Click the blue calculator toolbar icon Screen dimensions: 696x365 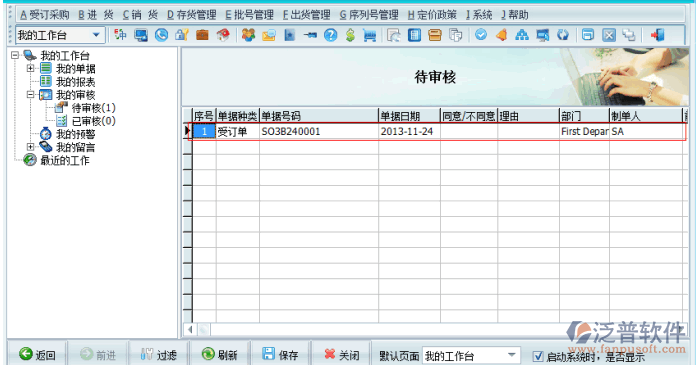point(414,35)
